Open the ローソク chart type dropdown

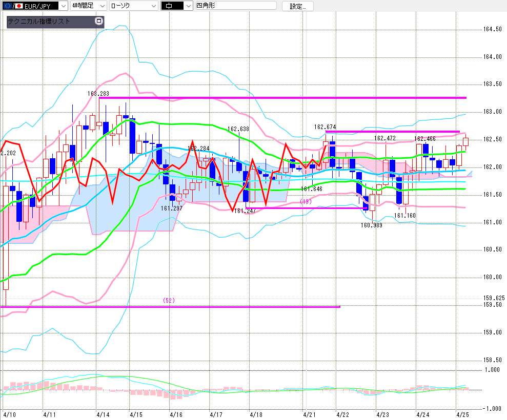click(x=133, y=6)
